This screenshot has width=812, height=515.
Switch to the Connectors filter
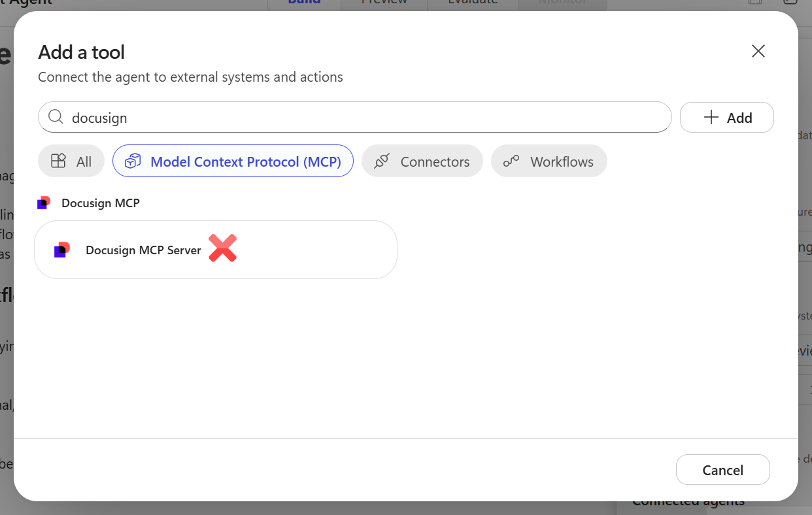click(x=422, y=161)
